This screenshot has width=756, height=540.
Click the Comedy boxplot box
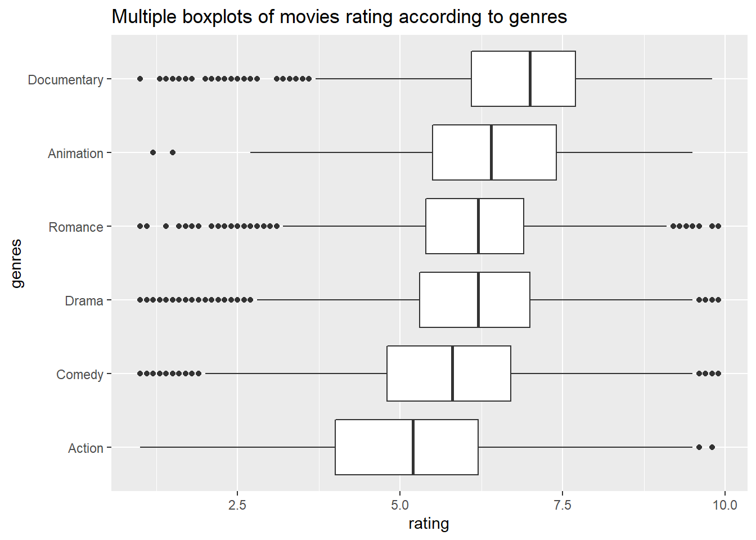click(449, 373)
